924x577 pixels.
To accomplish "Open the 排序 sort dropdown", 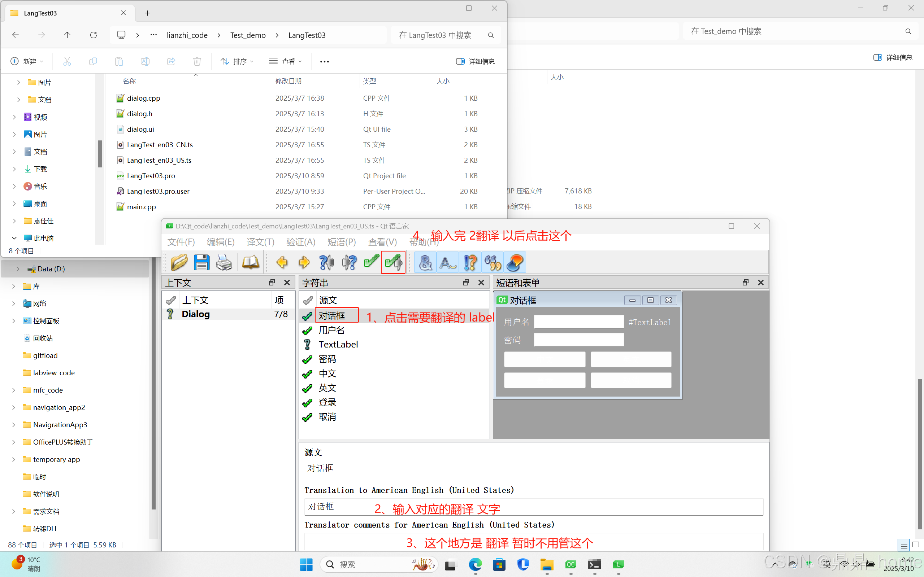I will point(237,61).
